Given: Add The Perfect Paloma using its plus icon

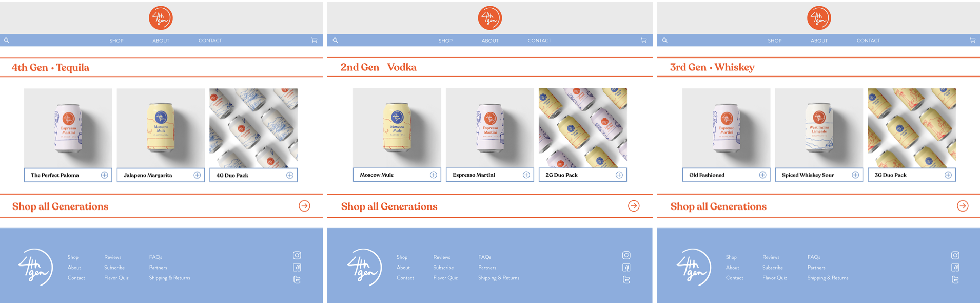Looking at the screenshot, I should [105, 175].
